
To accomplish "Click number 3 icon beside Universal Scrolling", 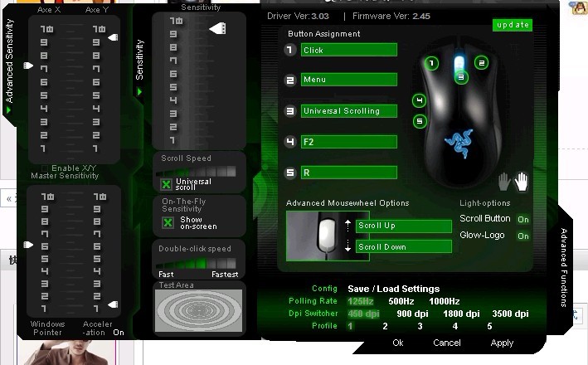I will click(290, 111).
